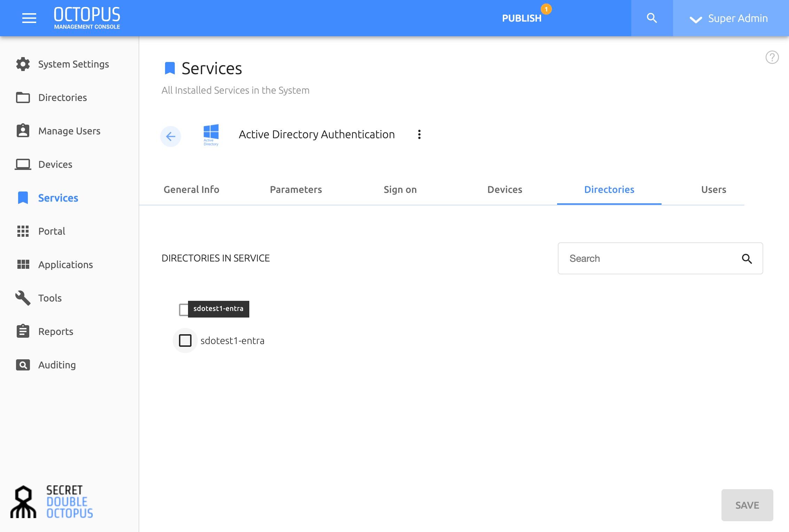Click the SAVE button

pyautogui.click(x=747, y=505)
